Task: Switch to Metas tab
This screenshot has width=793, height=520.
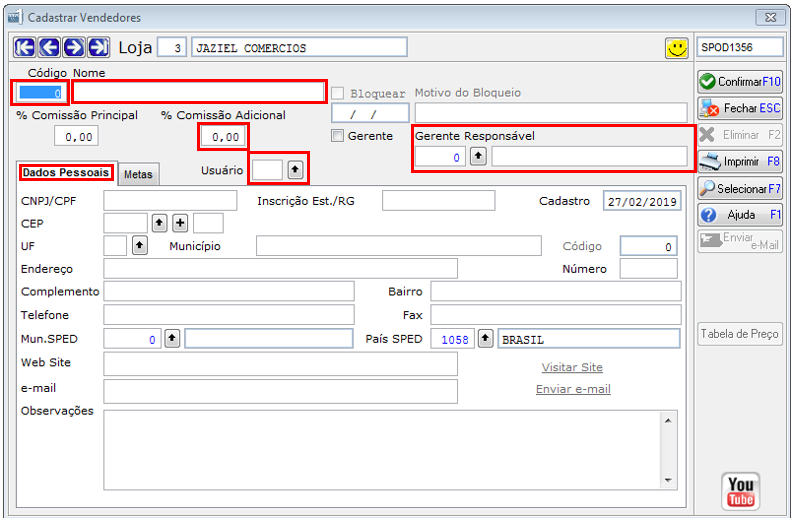Action: click(x=139, y=175)
